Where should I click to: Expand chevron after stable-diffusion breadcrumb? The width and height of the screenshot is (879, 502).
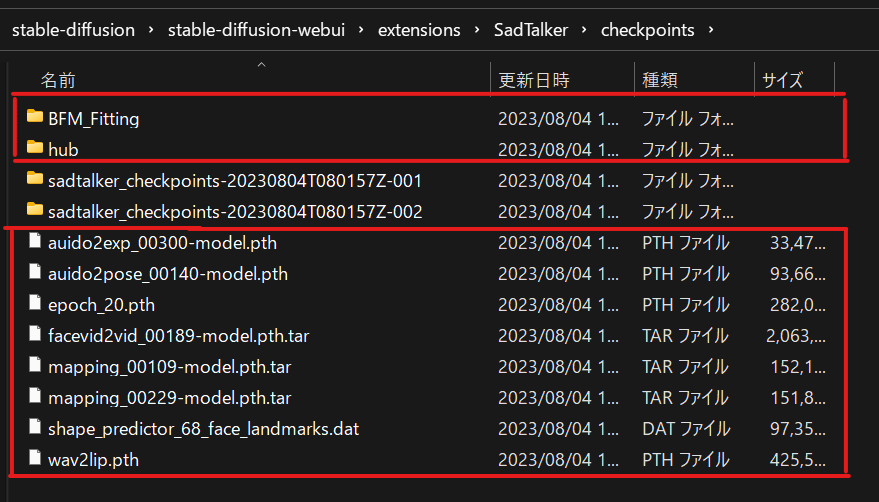[x=151, y=30]
